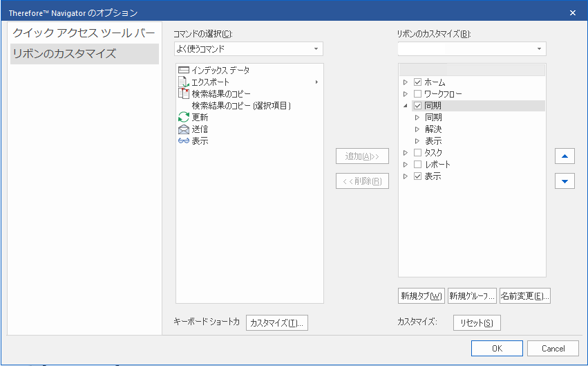Expand the 表示 subgroup under 同期

tap(417, 140)
